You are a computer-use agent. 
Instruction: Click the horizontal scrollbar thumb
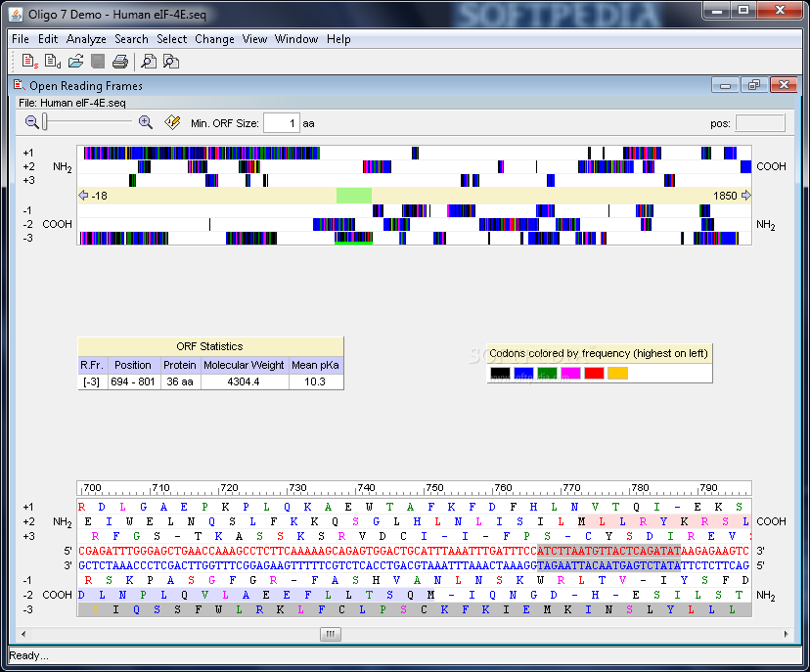tap(331, 634)
